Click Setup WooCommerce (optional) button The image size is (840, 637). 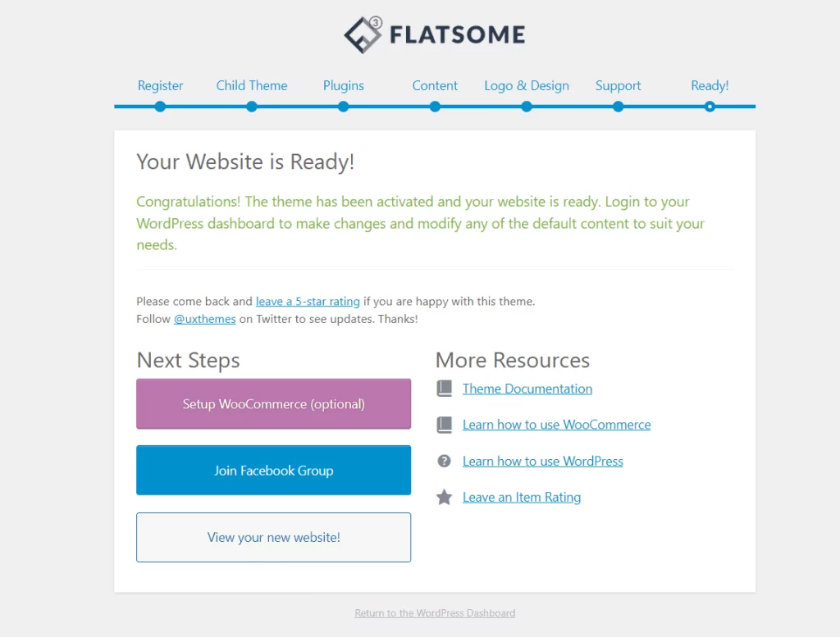273,403
